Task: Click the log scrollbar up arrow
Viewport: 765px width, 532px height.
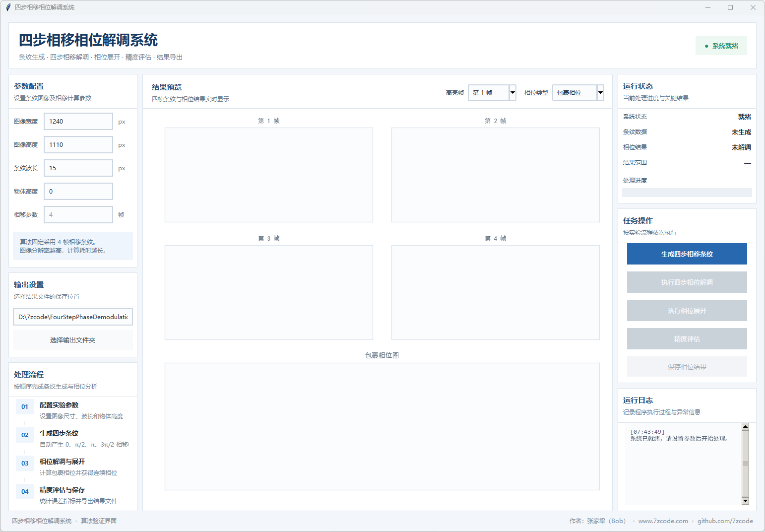Action: pos(745,427)
